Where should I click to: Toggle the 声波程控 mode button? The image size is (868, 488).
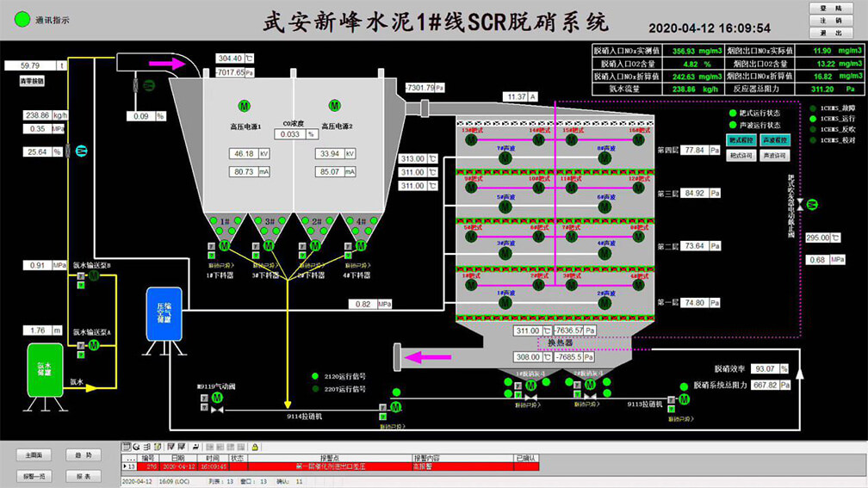pos(775,139)
